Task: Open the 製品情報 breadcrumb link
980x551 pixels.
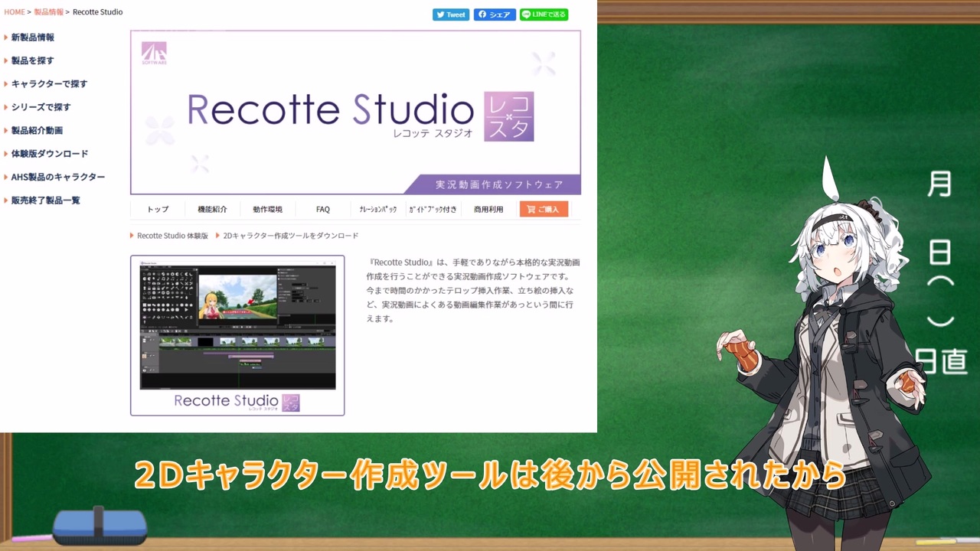Action: pos(49,12)
